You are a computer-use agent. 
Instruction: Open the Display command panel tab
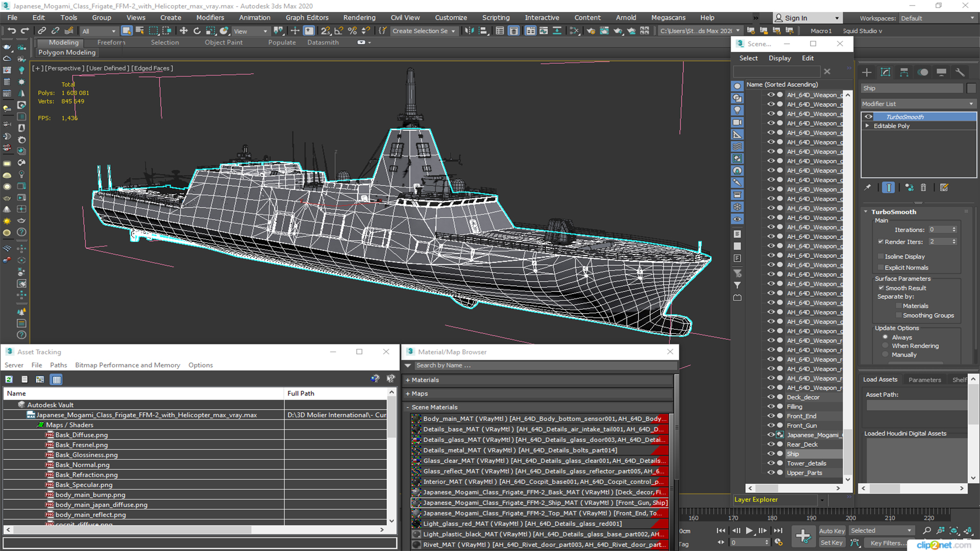pyautogui.click(x=941, y=72)
